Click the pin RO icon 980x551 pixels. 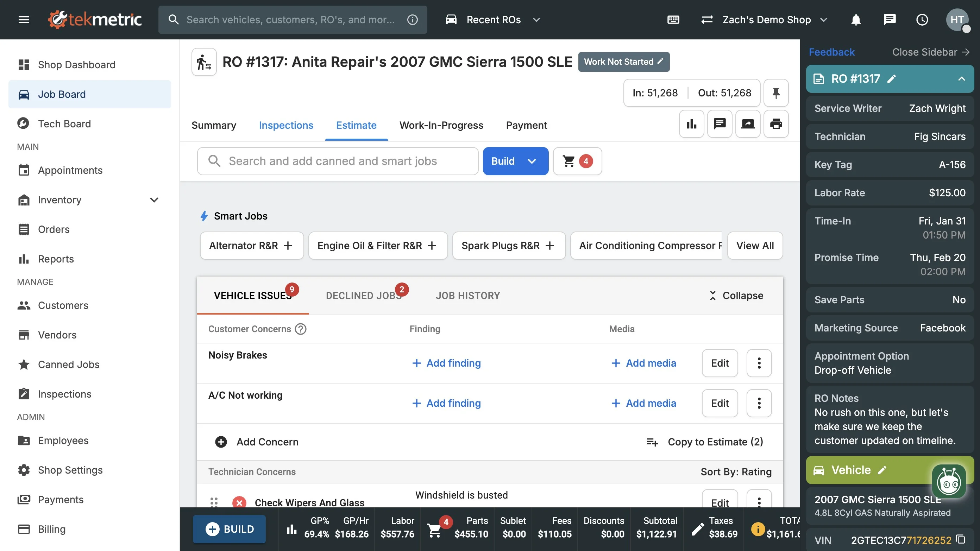[776, 93]
